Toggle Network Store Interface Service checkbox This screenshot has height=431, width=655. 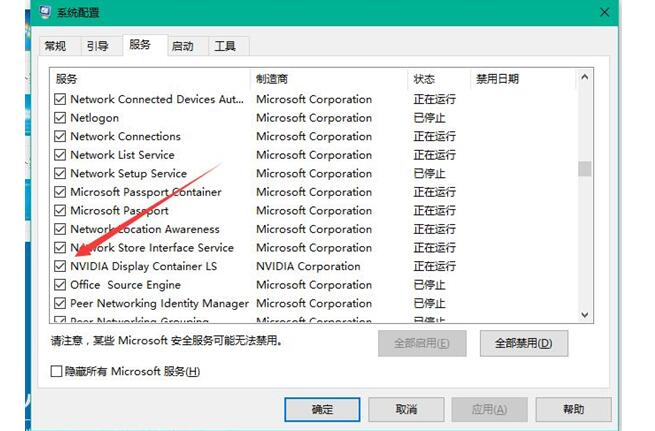click(x=60, y=248)
